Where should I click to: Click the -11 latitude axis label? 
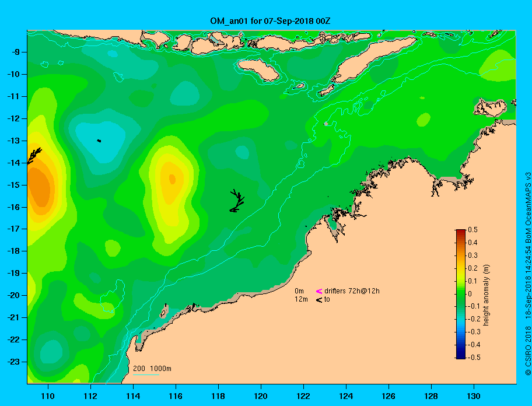click(14, 96)
